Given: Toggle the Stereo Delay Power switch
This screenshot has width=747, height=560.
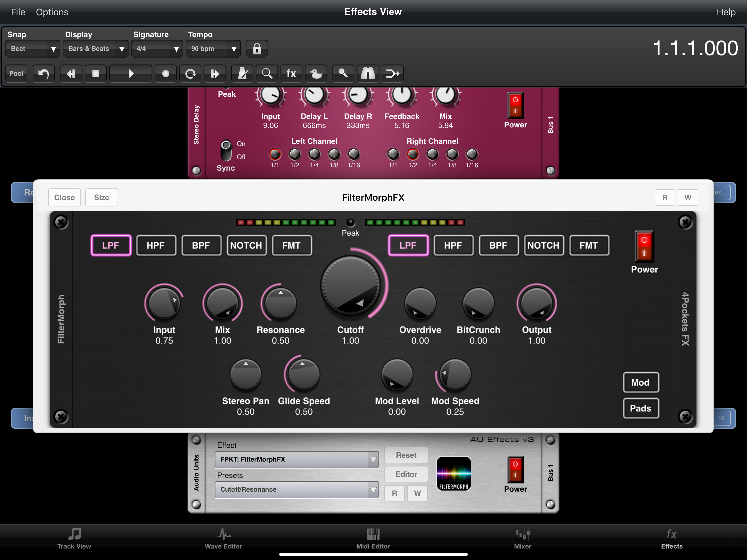Looking at the screenshot, I should click(515, 105).
